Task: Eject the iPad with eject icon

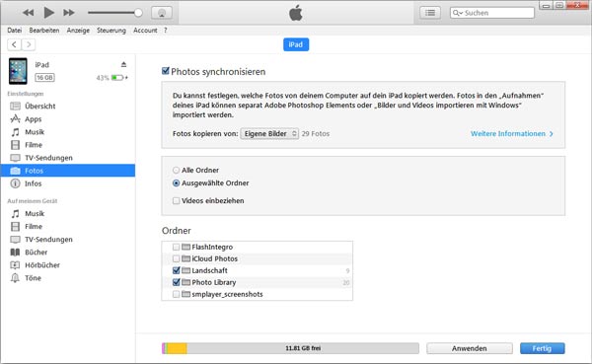Action: pos(123,64)
